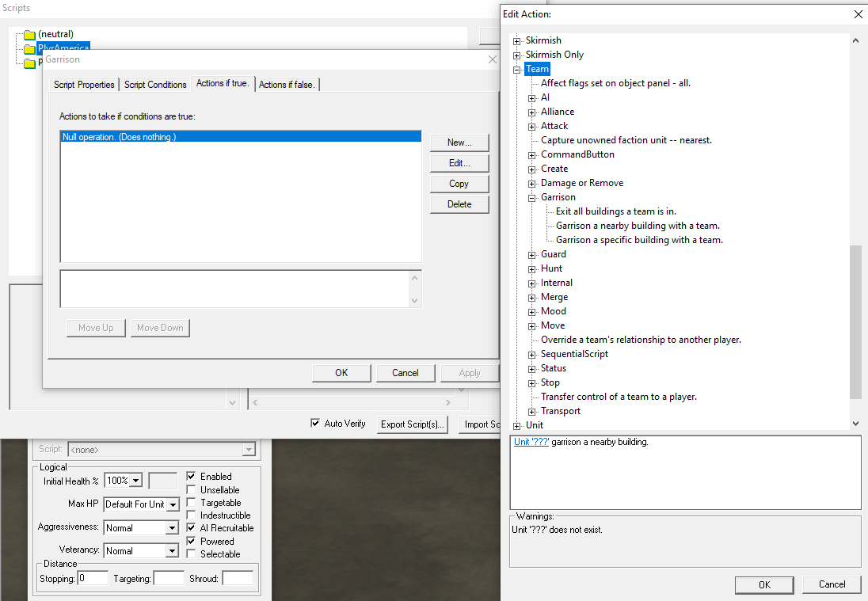
Task: Close the Garrison script dialog
Action: coord(492,59)
